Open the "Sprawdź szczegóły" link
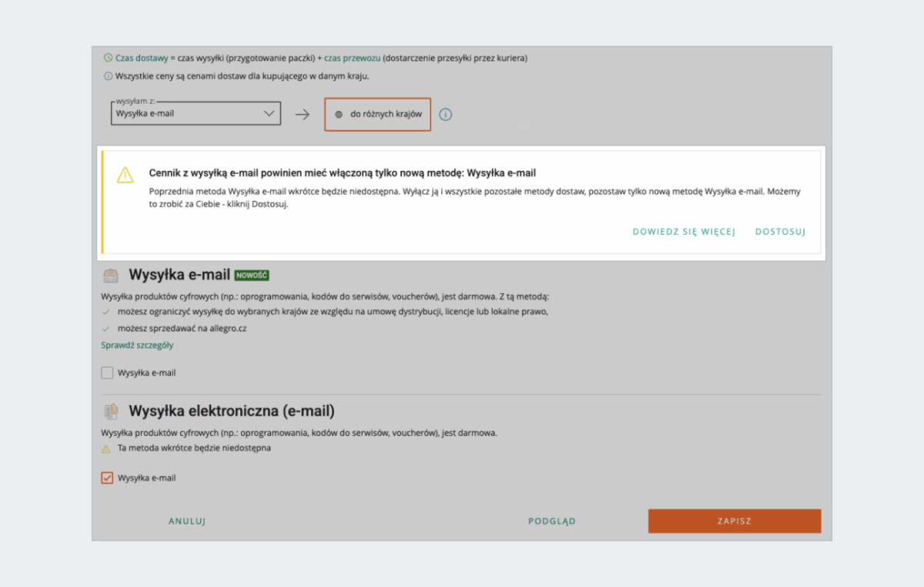This screenshot has height=587, width=924. (x=136, y=345)
